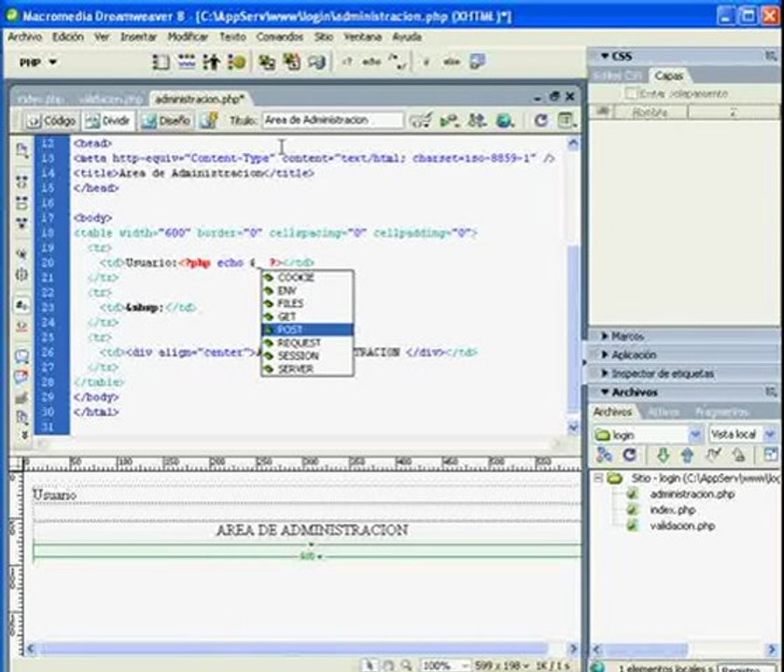Switch to the Capas tab
The height and width of the screenshot is (672, 784).
[668, 76]
